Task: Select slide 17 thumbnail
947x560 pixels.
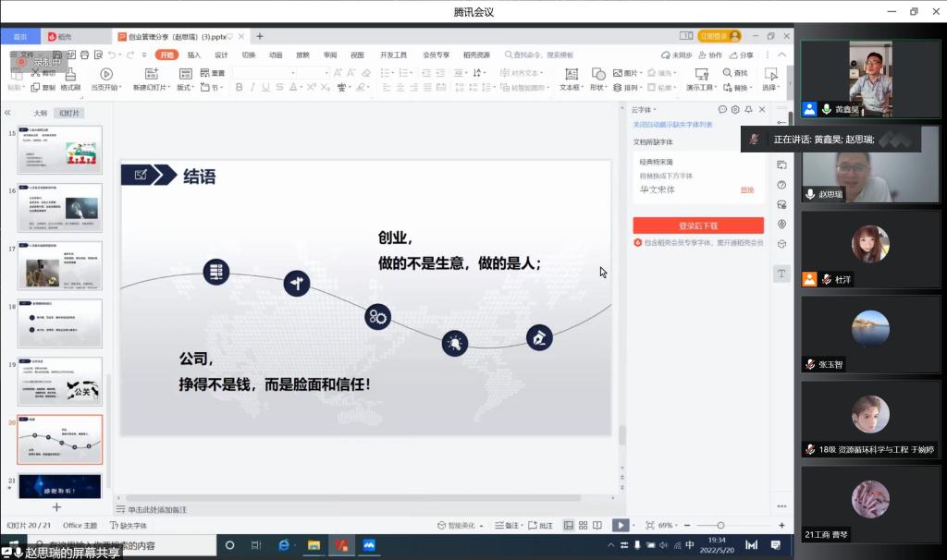Action: point(60,265)
